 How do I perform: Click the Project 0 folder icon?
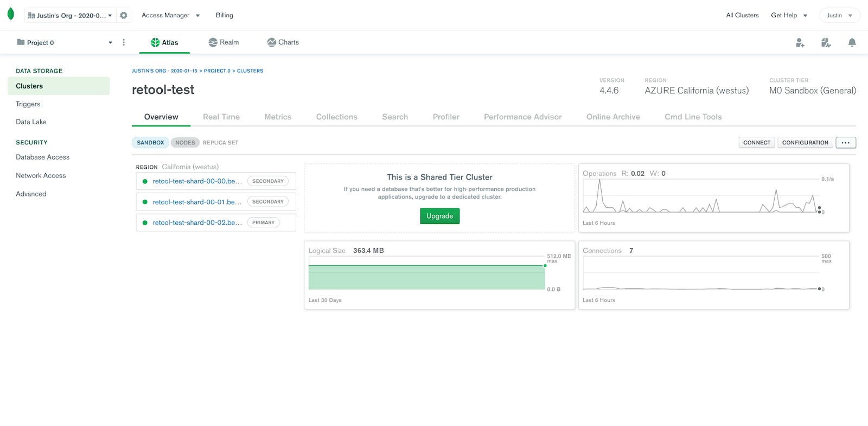click(21, 42)
